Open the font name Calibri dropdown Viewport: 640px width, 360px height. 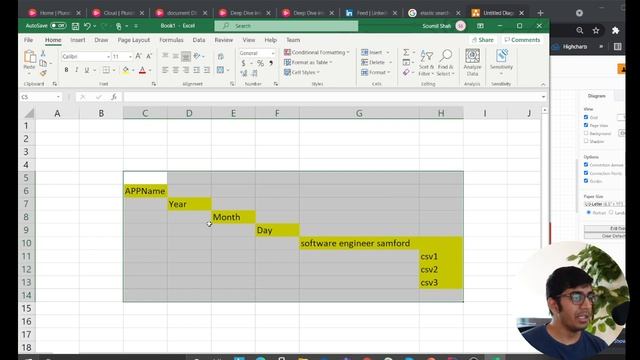click(x=108, y=56)
